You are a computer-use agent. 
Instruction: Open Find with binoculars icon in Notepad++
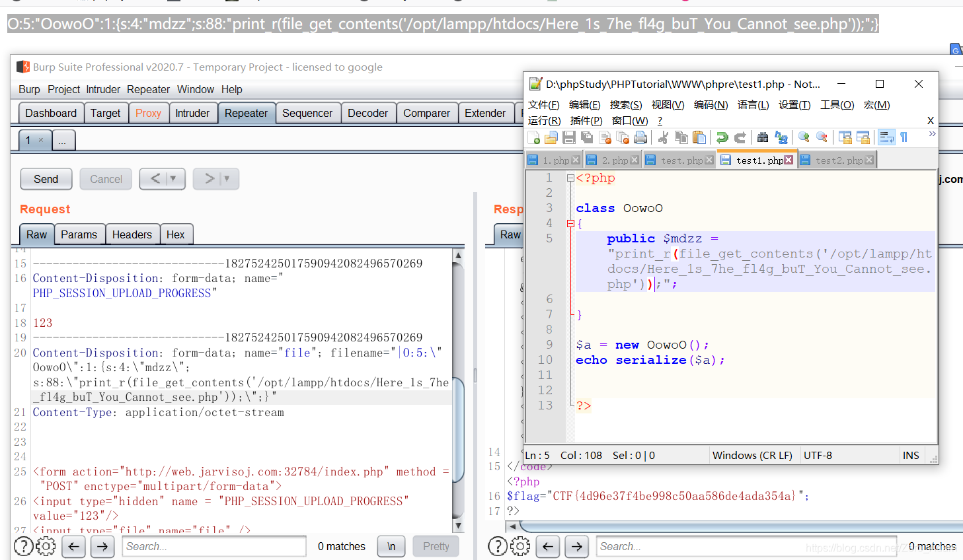click(763, 137)
